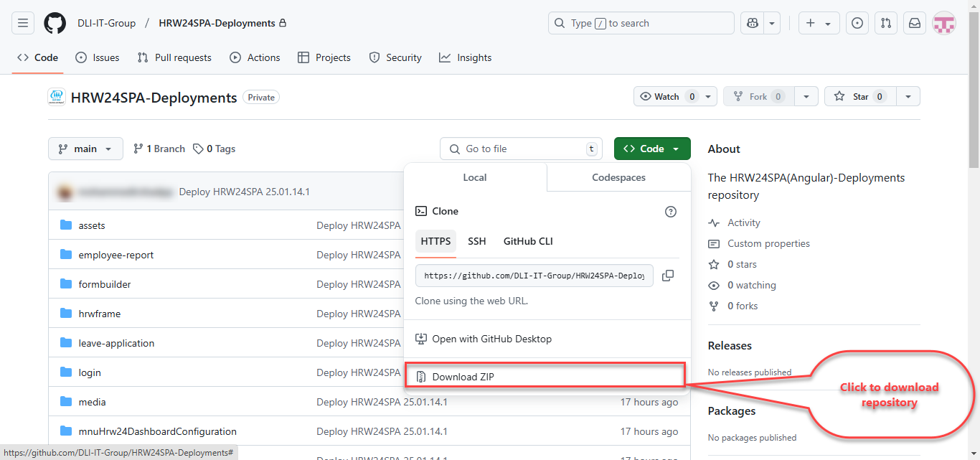Open GitHub Copilot chat icon
The width and height of the screenshot is (980, 460).
pyautogui.click(x=751, y=23)
